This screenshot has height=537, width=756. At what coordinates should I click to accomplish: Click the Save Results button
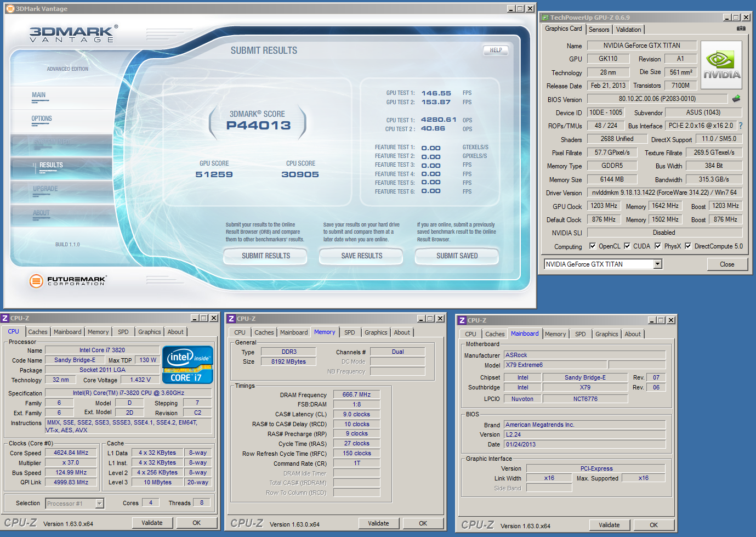pos(362,256)
